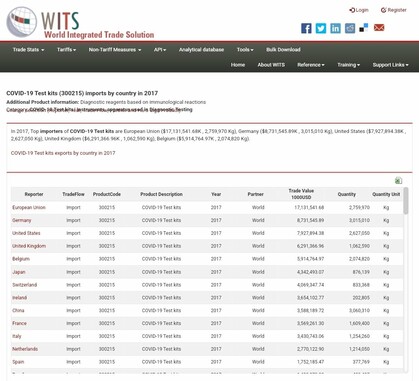Open the Analytical database menu item
Viewport: 419px width, 381px height.
pos(201,50)
